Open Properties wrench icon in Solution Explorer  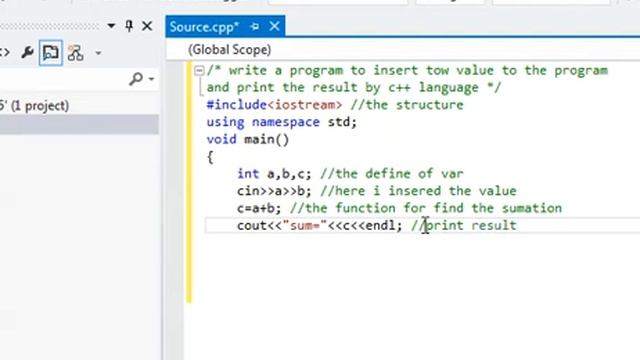coord(27,53)
